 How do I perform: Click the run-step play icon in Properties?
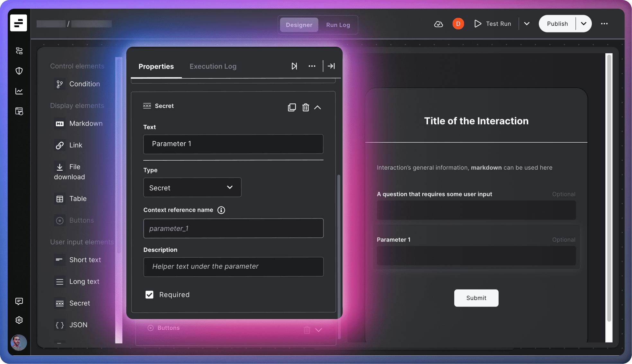point(294,66)
